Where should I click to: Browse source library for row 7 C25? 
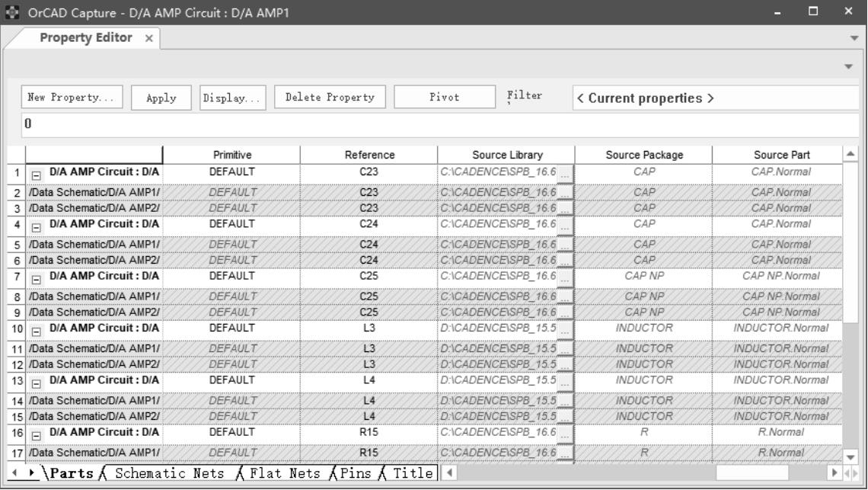coord(565,278)
